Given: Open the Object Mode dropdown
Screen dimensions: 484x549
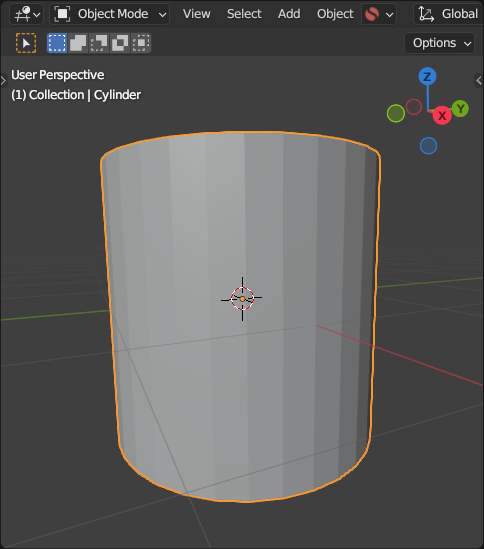Looking at the screenshot, I should [110, 14].
